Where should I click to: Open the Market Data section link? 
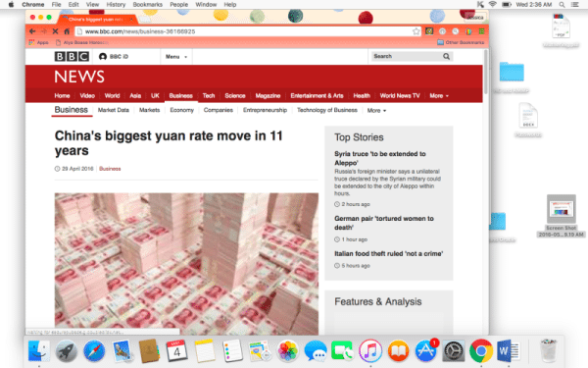[x=114, y=110]
